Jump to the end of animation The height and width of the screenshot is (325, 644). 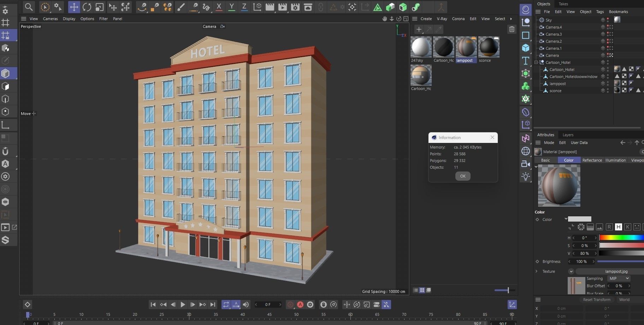[x=213, y=305]
